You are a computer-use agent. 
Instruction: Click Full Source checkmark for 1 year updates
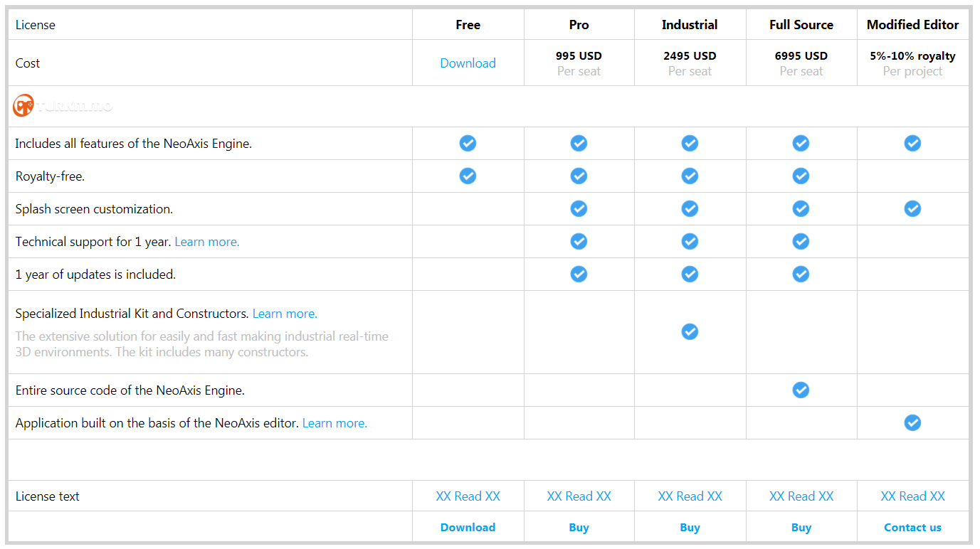801,274
